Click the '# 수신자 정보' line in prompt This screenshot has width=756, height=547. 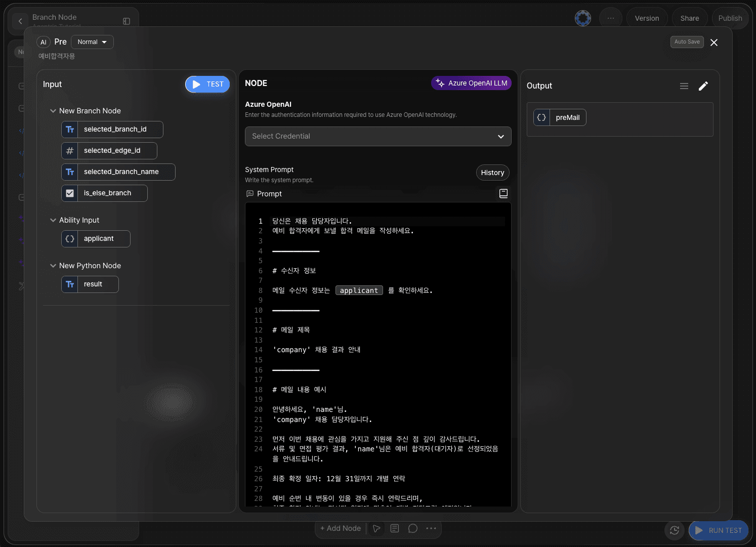294,271
